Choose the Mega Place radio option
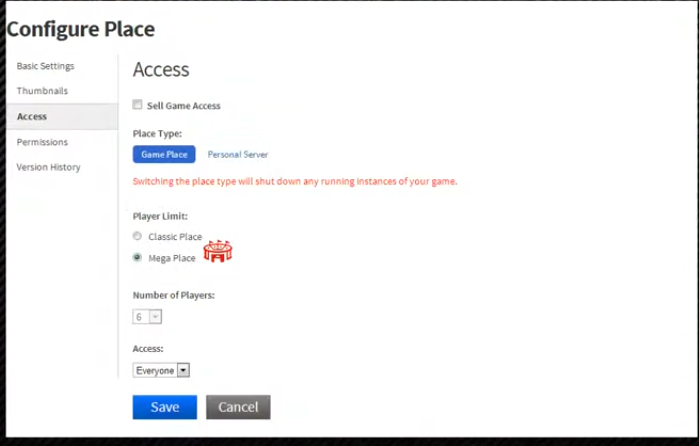Screen dimensions: 699x446 pyautogui.click(x=138, y=258)
